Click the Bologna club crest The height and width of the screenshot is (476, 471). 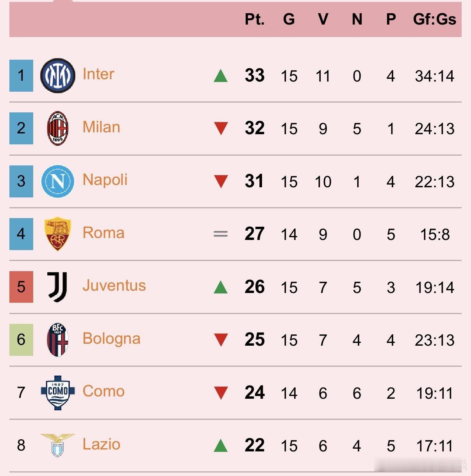click(57, 340)
